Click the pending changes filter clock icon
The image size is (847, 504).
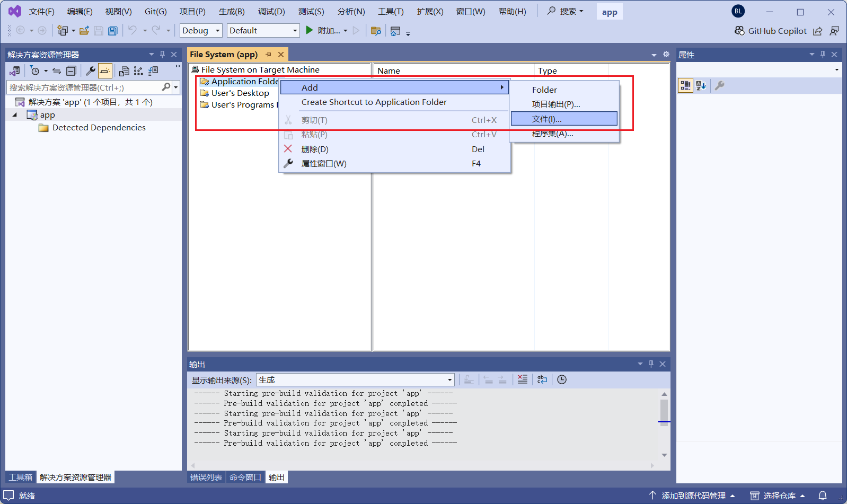[x=35, y=70]
